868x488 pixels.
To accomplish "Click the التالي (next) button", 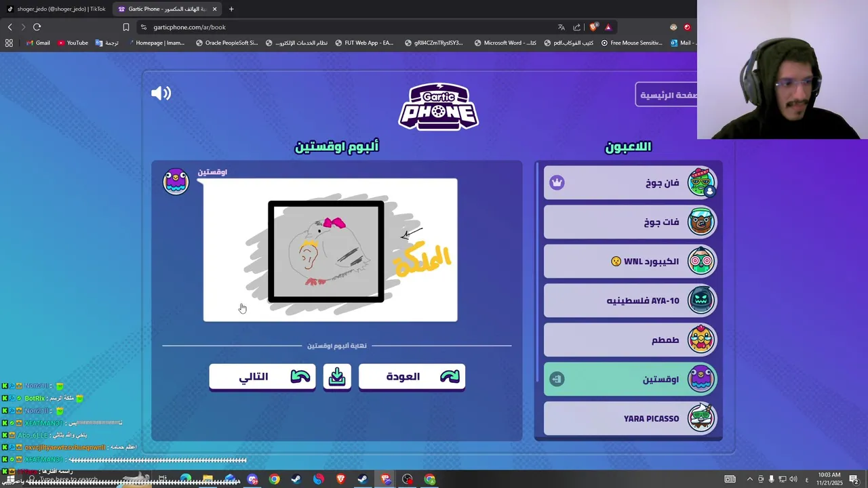I will click(x=262, y=377).
